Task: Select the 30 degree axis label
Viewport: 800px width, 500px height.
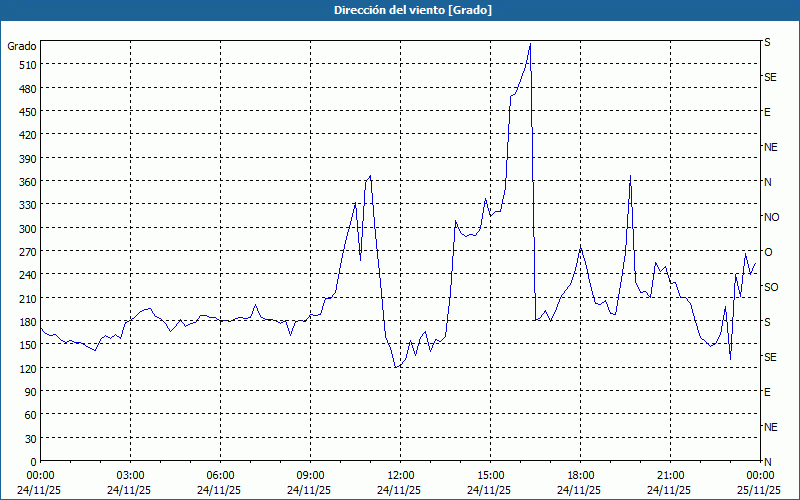Action: 31,438
